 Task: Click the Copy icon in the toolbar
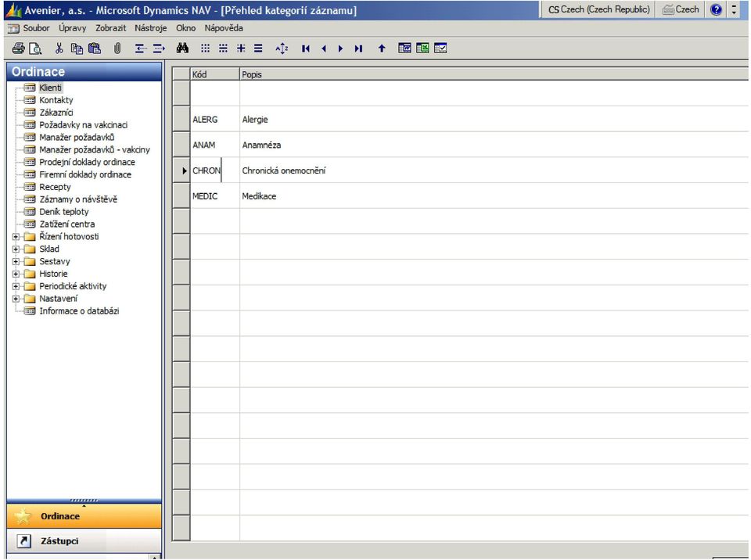pos(77,48)
